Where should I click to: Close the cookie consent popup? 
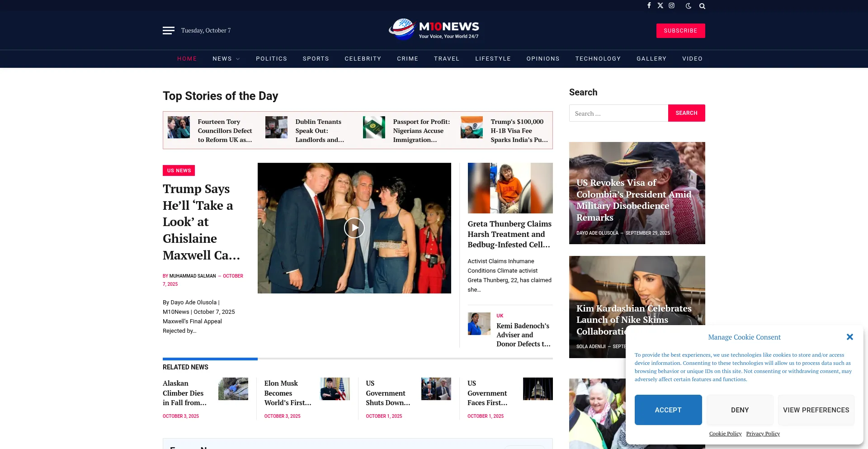pyautogui.click(x=849, y=337)
